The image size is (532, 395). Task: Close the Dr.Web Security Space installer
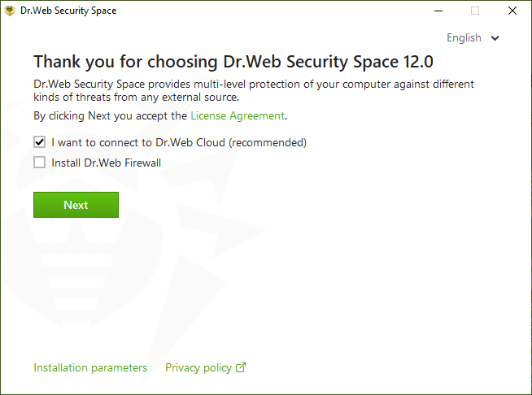[512, 11]
